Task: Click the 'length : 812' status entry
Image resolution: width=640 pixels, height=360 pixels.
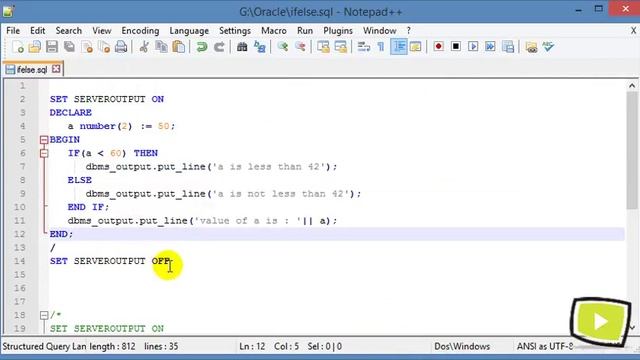Action: 112,347
